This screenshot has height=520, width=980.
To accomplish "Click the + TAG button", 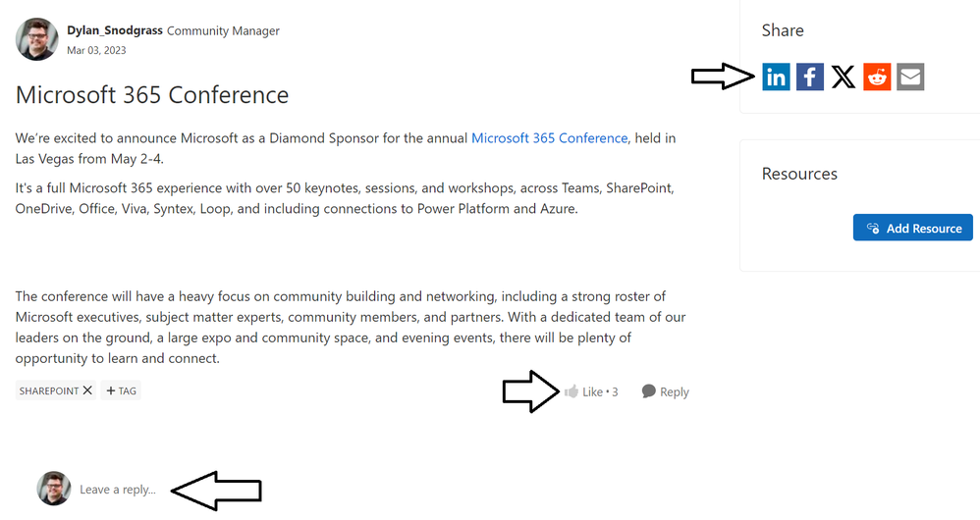I will pyautogui.click(x=122, y=390).
